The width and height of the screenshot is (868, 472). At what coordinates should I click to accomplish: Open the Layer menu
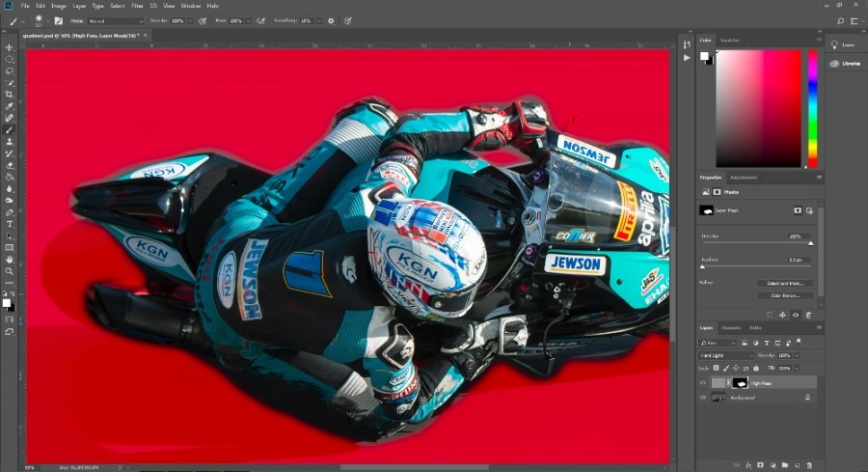click(79, 6)
